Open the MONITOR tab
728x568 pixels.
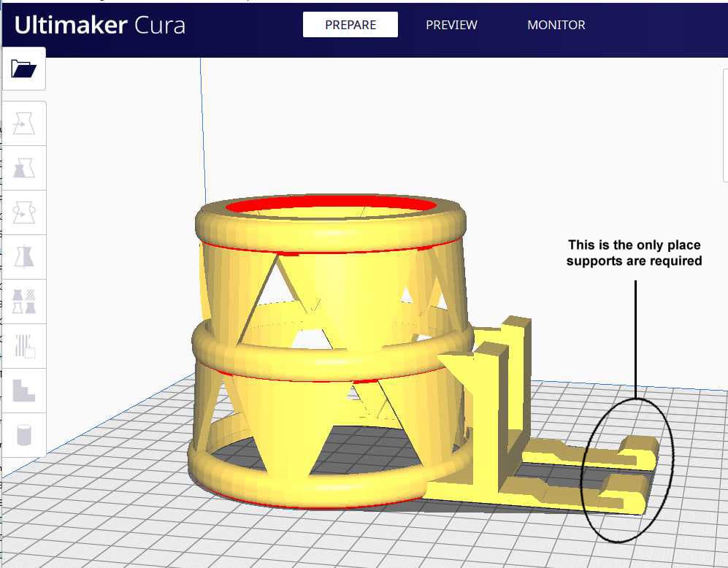coord(556,25)
